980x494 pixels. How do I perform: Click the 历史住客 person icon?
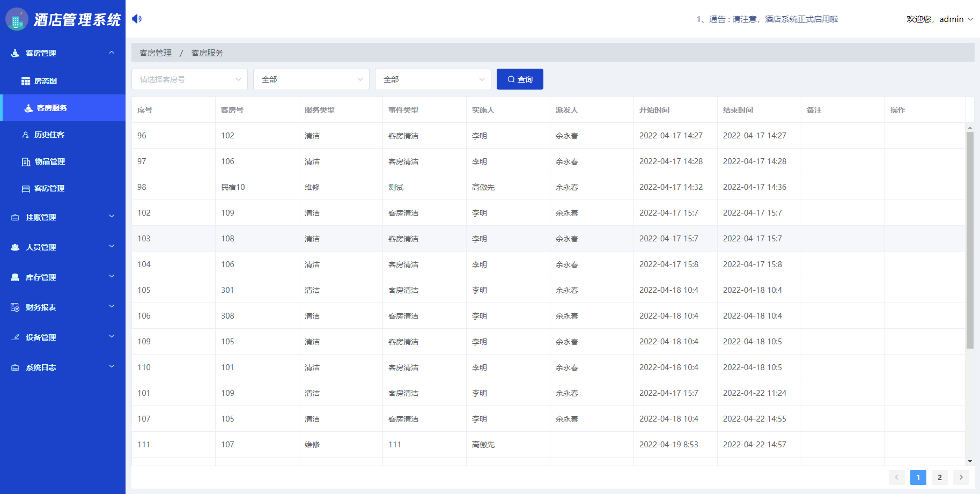coord(25,135)
